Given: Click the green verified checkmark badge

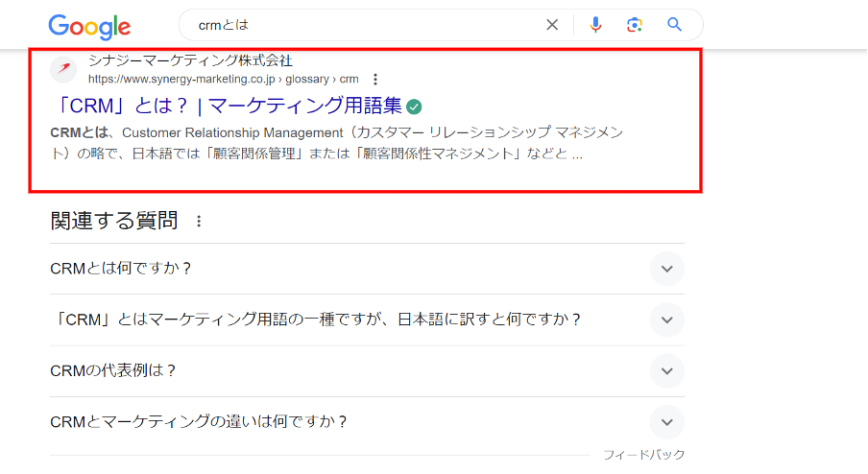Looking at the screenshot, I should coord(414,107).
